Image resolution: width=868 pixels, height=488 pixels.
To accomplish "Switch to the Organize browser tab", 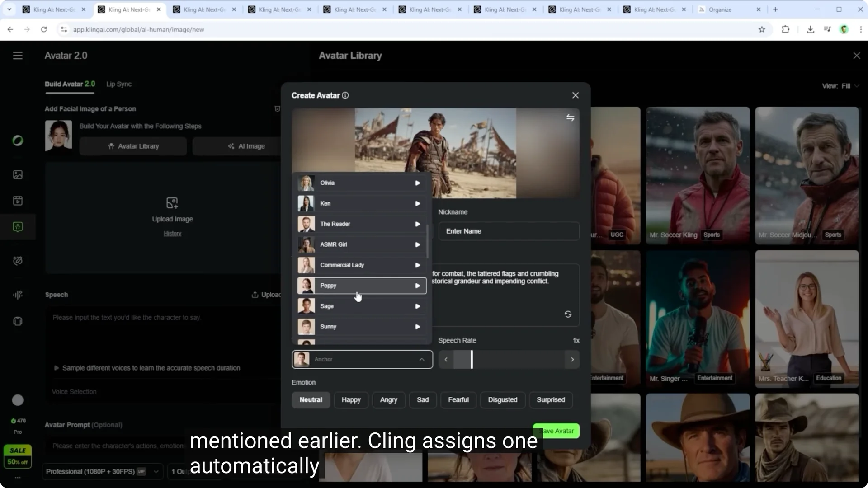I will [730, 9].
